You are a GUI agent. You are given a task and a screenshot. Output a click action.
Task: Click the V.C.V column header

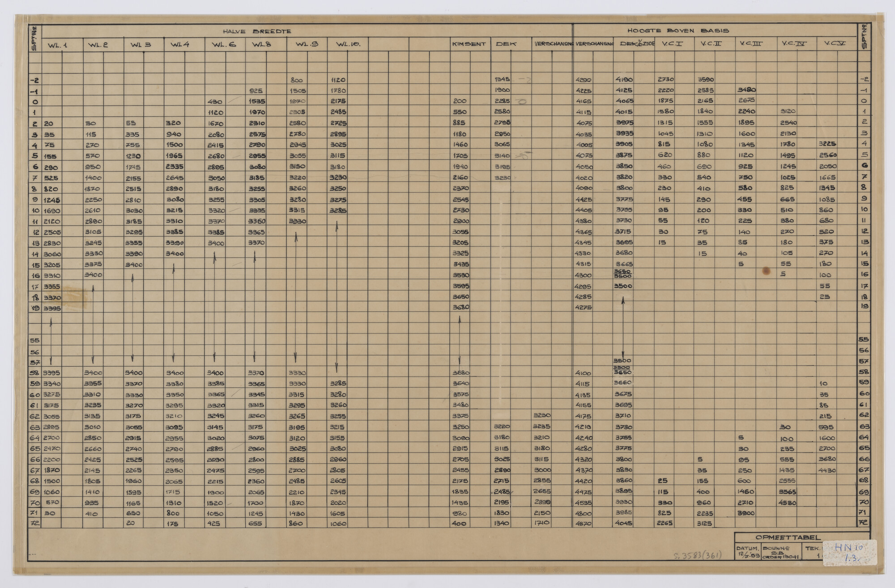(835, 43)
